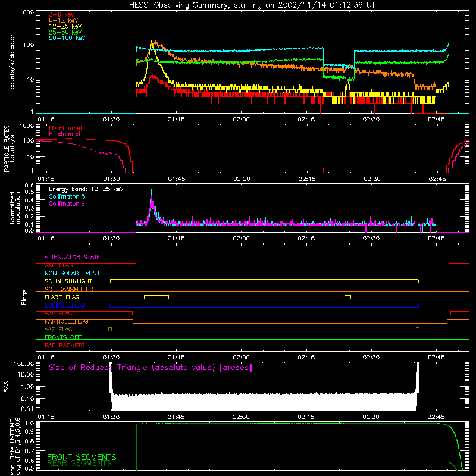Click the 0.9 tick label on the livetime axis
This screenshot has width=476, height=476.
(29, 432)
